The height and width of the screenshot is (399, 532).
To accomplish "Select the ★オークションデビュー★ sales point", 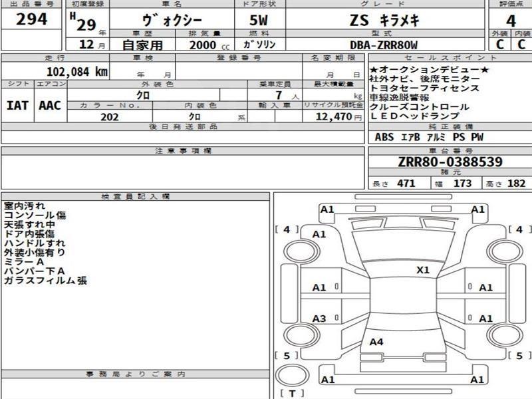I will click(x=429, y=70).
